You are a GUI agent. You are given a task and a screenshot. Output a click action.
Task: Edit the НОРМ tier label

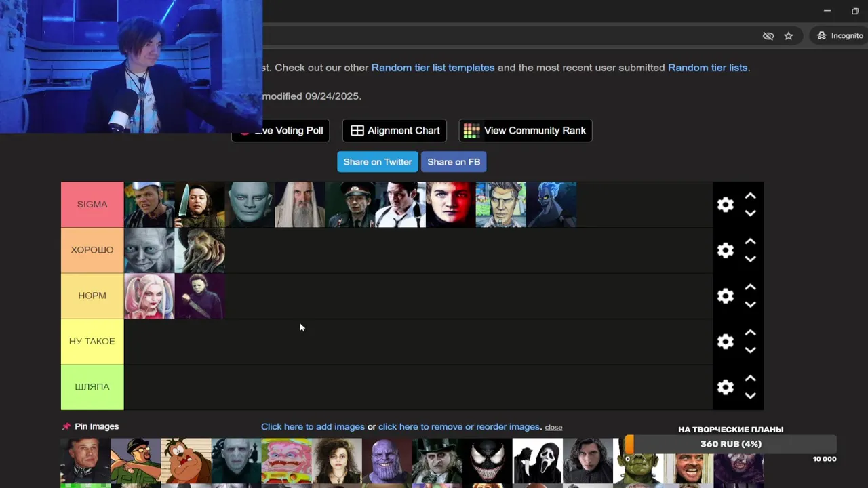(x=92, y=296)
